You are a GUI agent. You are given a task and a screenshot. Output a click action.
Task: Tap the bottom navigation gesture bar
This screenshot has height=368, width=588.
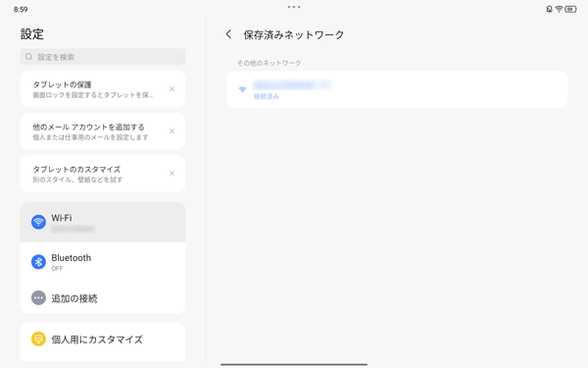click(x=294, y=364)
